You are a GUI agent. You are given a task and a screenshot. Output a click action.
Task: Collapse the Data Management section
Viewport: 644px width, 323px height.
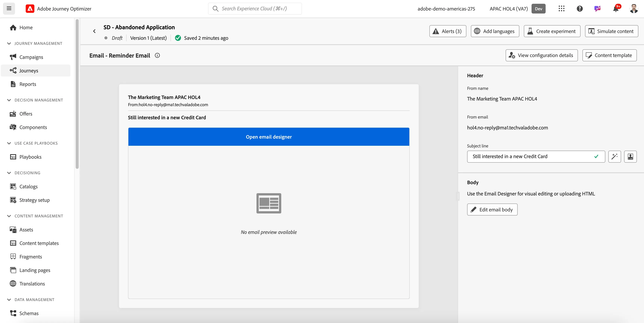click(9, 300)
